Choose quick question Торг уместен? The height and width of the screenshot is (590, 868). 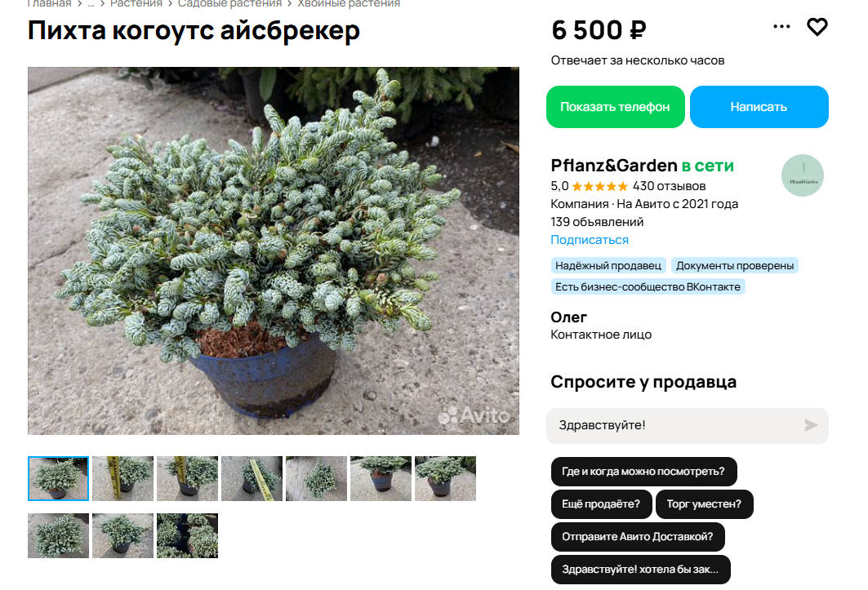pyautogui.click(x=704, y=504)
